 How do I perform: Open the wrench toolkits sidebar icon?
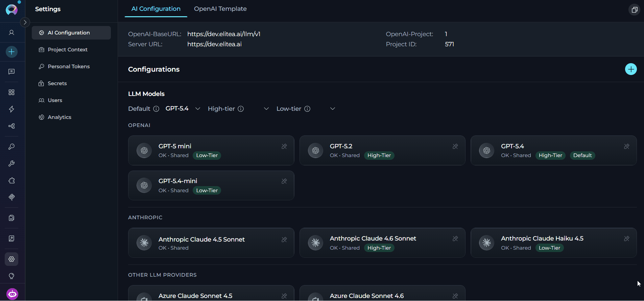[11, 164]
